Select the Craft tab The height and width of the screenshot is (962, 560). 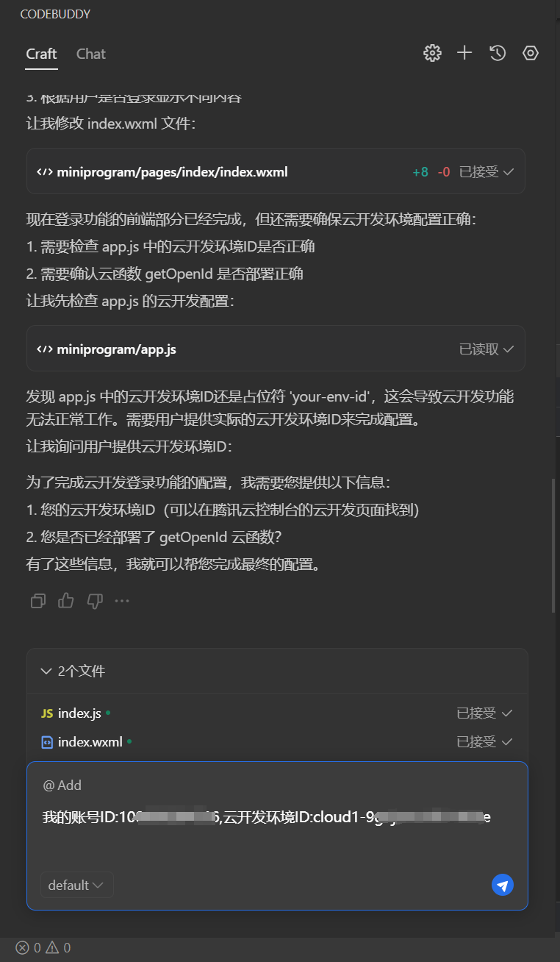click(x=41, y=54)
